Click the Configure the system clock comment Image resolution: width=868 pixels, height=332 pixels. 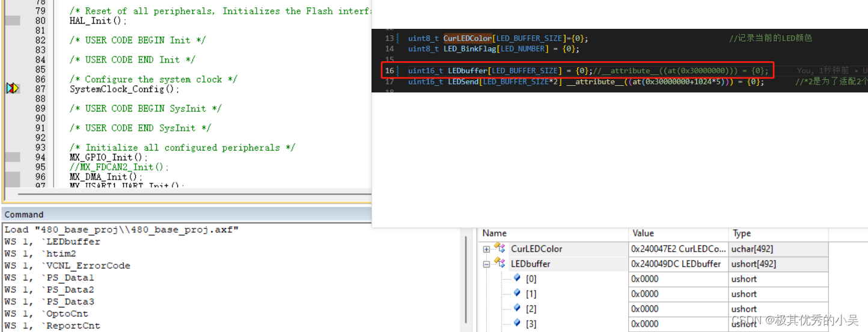tap(153, 79)
